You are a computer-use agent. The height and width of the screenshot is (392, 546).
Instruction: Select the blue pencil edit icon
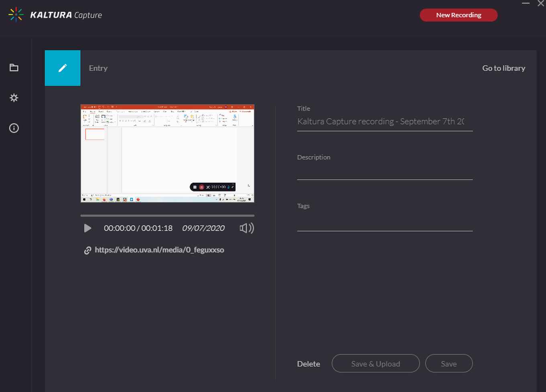(x=62, y=68)
